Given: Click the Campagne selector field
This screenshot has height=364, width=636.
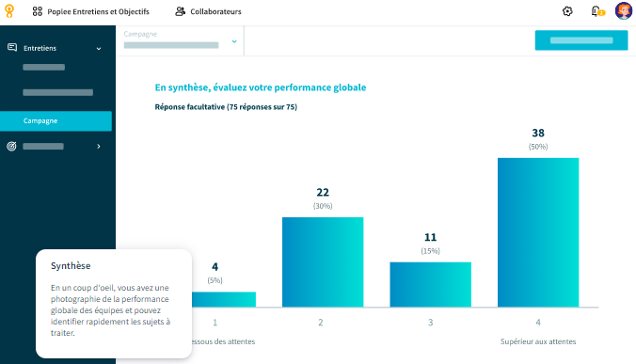Looking at the screenshot, I should pyautogui.click(x=180, y=40).
